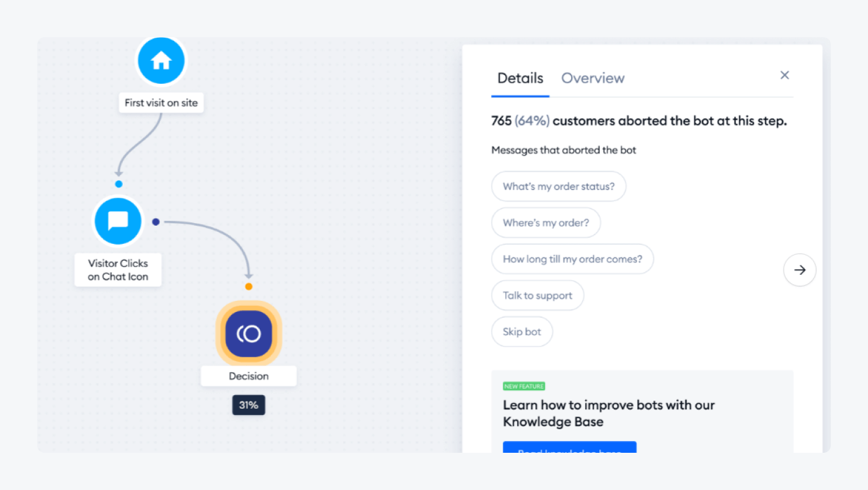Viewport: 868px width, 490px height.
Task: Click the 31% percentage badge
Action: coord(248,404)
